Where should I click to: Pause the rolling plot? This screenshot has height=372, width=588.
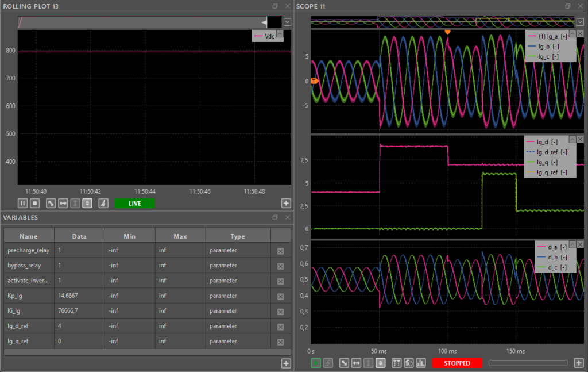(x=23, y=203)
